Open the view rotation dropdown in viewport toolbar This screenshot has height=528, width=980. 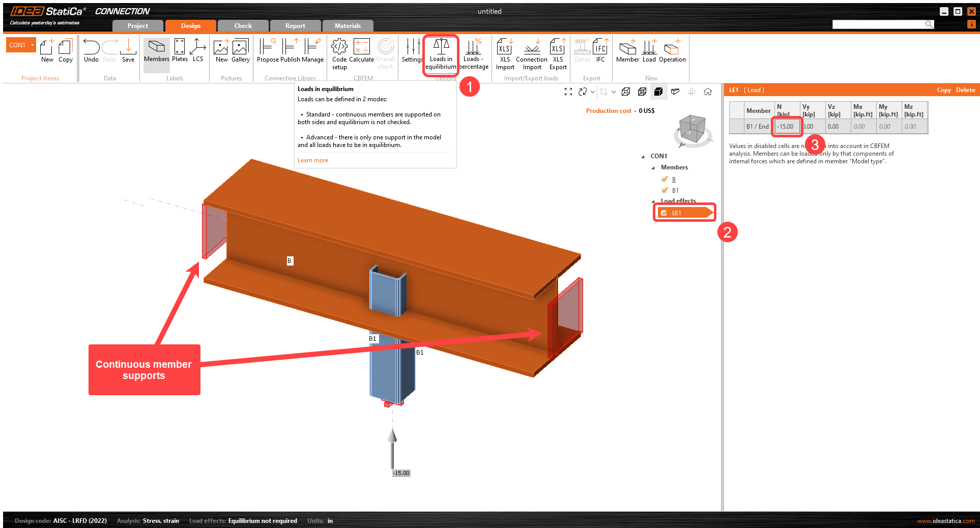pos(592,92)
